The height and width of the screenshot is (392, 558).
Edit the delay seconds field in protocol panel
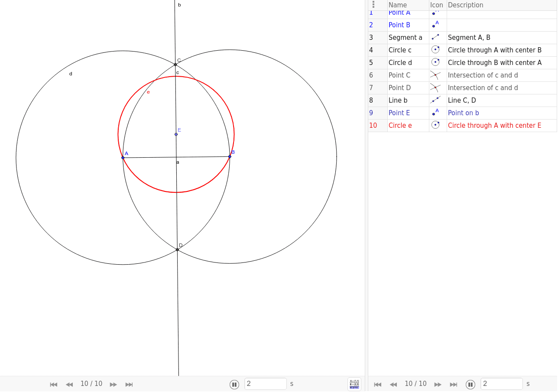tap(502, 384)
